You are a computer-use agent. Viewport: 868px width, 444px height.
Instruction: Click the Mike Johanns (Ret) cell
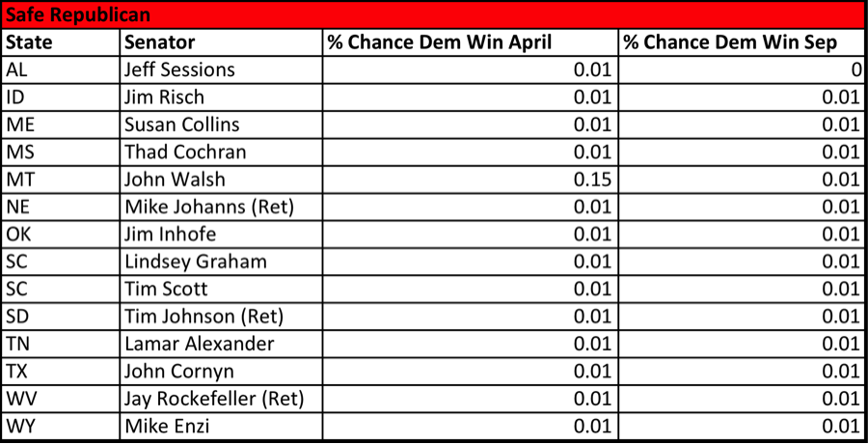click(x=222, y=207)
